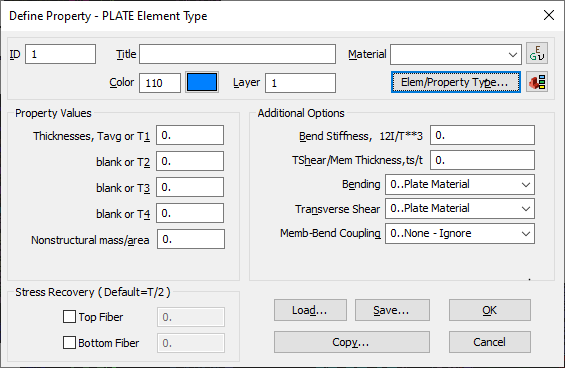Screen dimensions: 565x368
Task: Click the blank or T4 field
Action: pos(190,213)
